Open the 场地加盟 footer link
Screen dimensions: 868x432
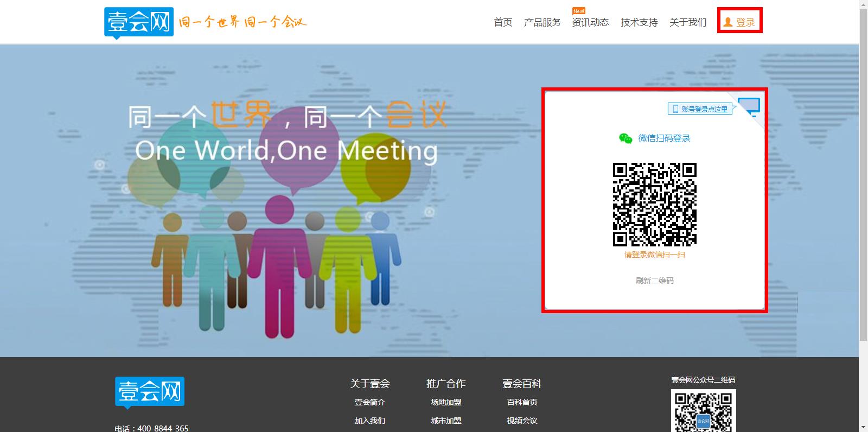[x=446, y=402]
